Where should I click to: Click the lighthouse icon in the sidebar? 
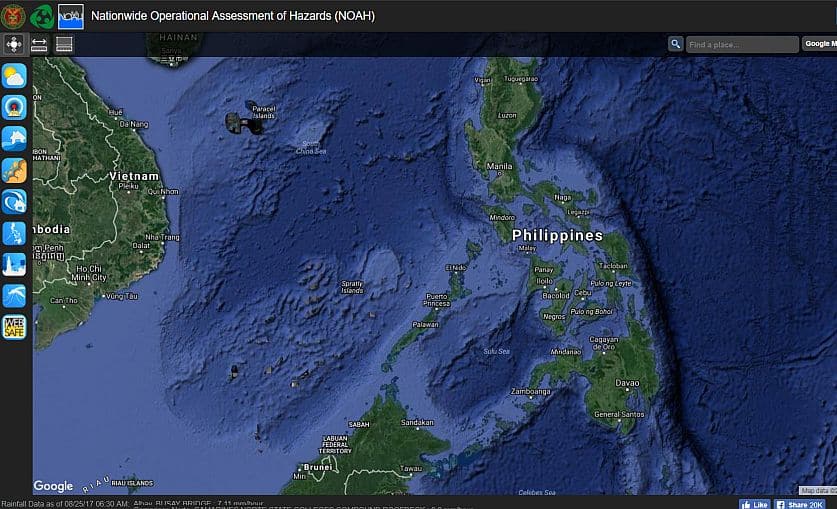click(x=14, y=264)
